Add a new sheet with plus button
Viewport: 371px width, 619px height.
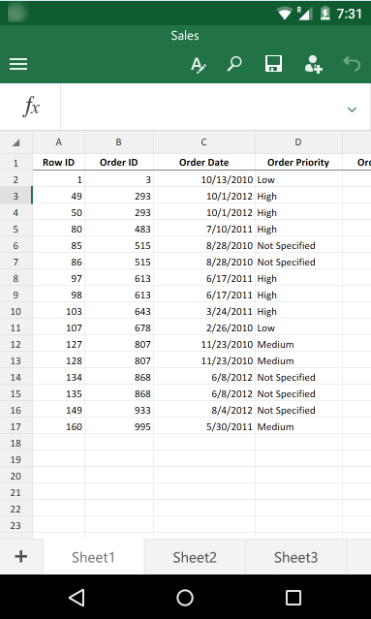tap(21, 557)
